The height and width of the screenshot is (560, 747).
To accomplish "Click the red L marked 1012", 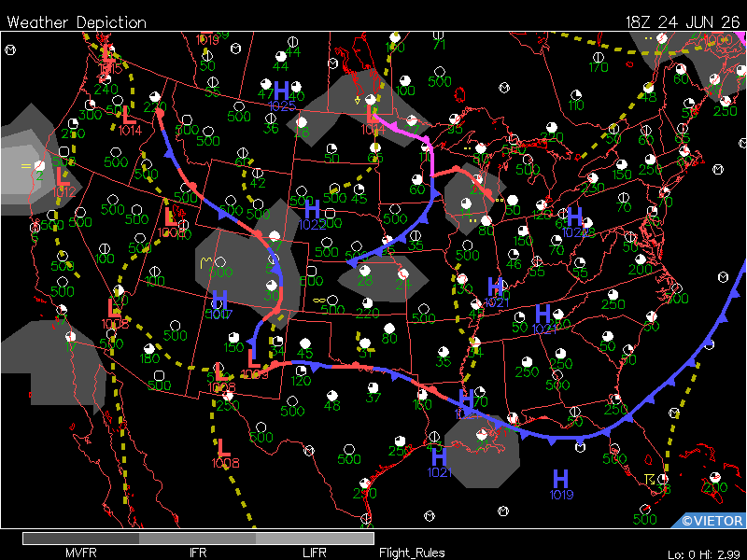I will pos(63,176).
